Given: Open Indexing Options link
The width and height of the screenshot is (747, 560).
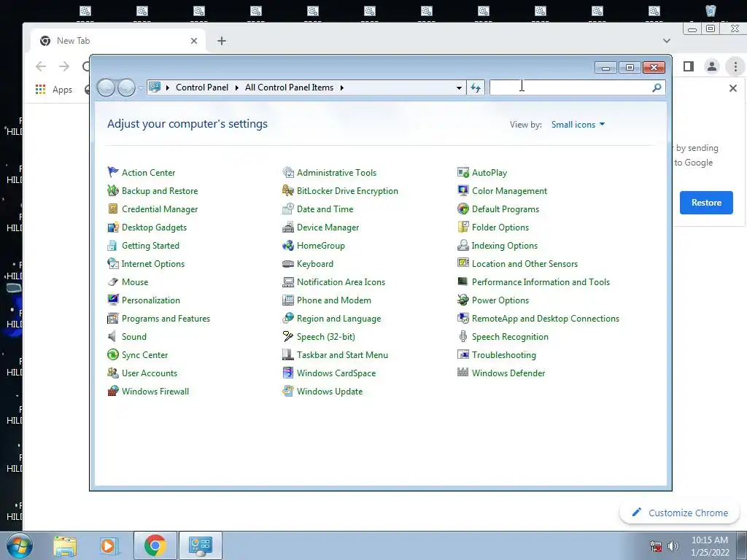Looking at the screenshot, I should tap(505, 245).
